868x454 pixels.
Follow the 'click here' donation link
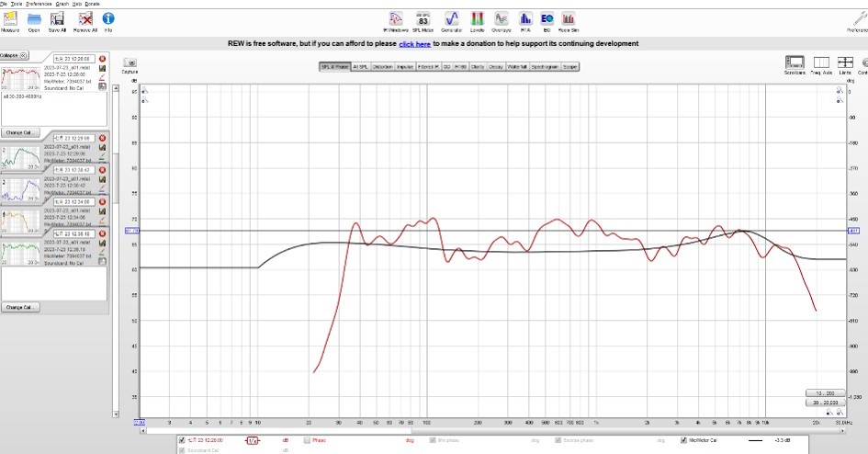coord(414,44)
